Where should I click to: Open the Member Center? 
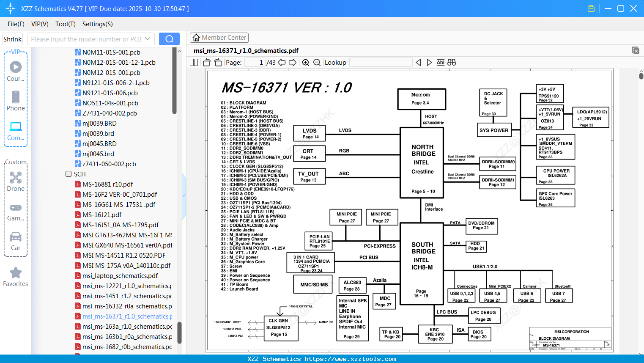(219, 38)
